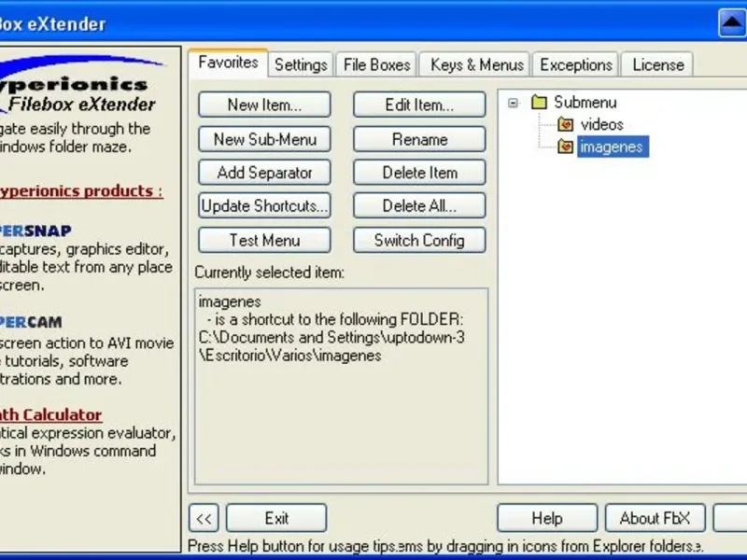
Task: Select the videos tree item
Action: tap(601, 124)
